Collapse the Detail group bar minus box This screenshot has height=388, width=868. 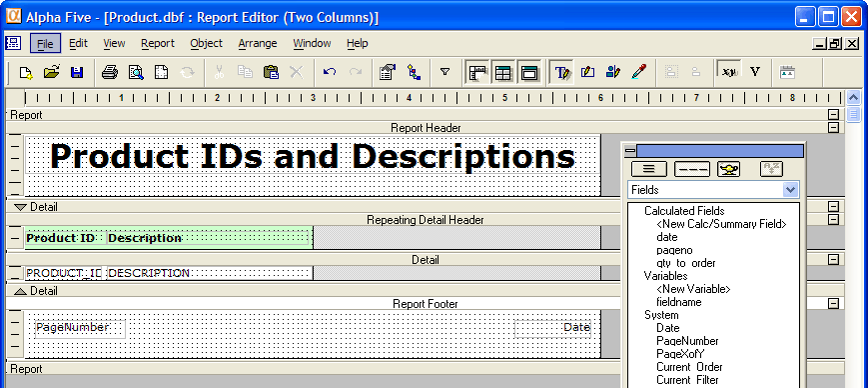coord(833,207)
